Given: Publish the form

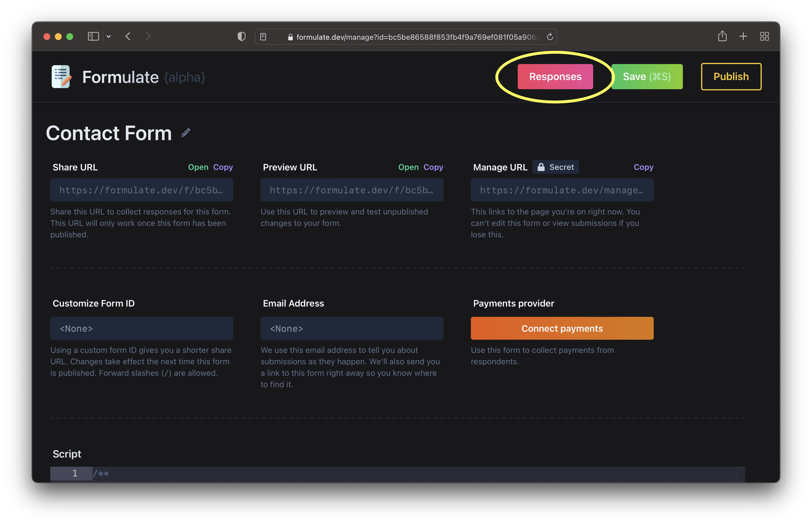Looking at the screenshot, I should [x=731, y=77].
